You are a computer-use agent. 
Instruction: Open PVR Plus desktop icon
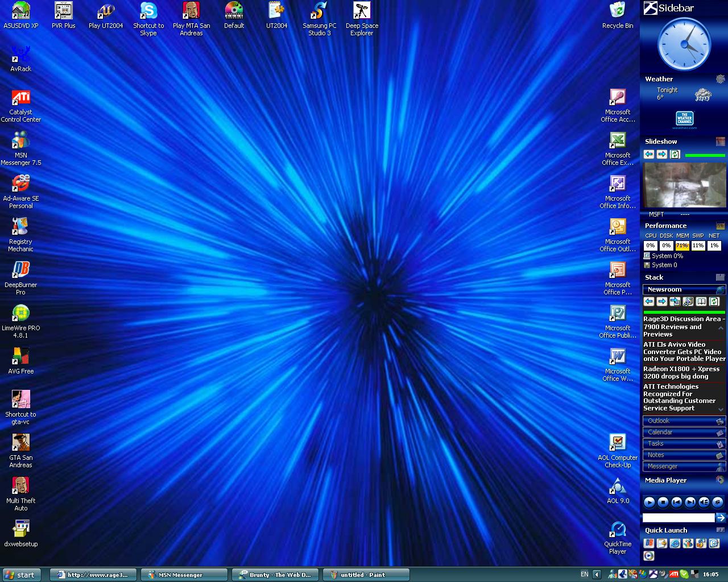point(64,15)
